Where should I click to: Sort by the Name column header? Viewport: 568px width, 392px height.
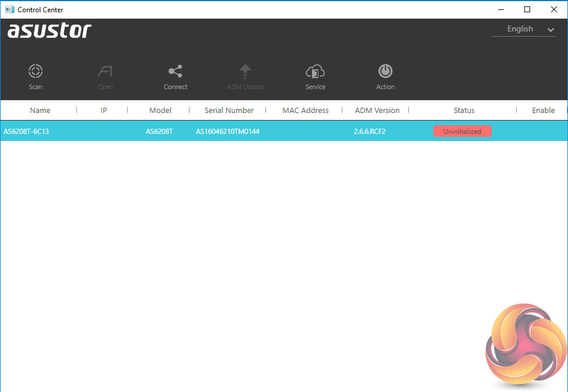[x=40, y=111]
